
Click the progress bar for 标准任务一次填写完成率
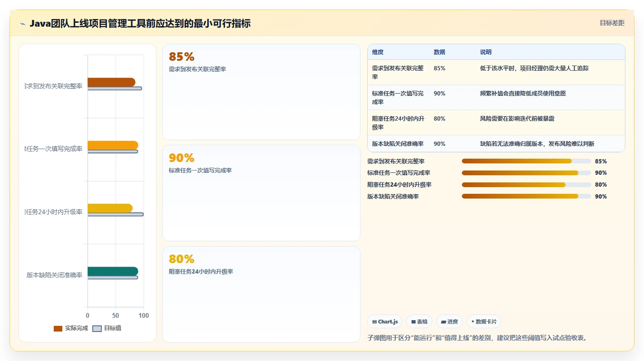click(x=527, y=173)
